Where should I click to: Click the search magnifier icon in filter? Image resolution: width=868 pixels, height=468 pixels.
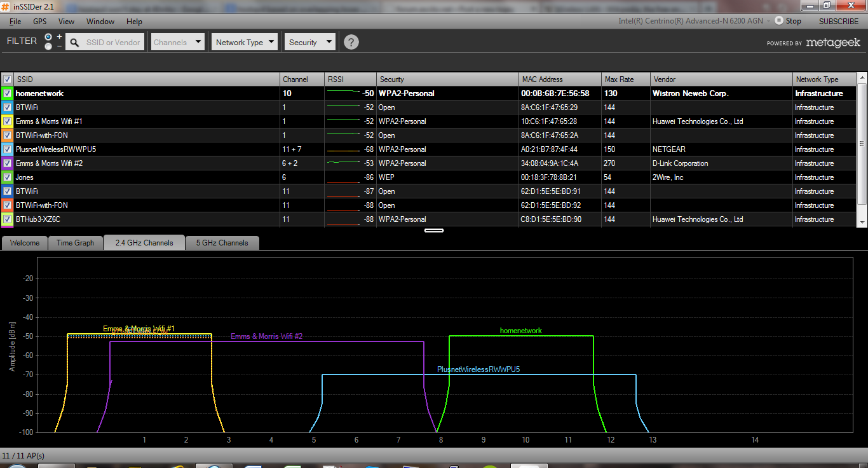[x=74, y=43]
